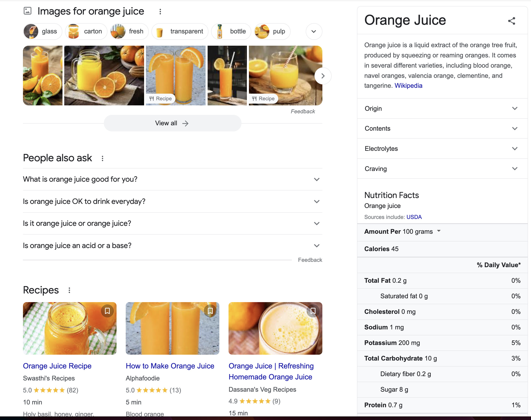Image resolution: width=531 pixels, height=420 pixels.
Task: Click the images icon before the Images heading
Action: point(27,11)
